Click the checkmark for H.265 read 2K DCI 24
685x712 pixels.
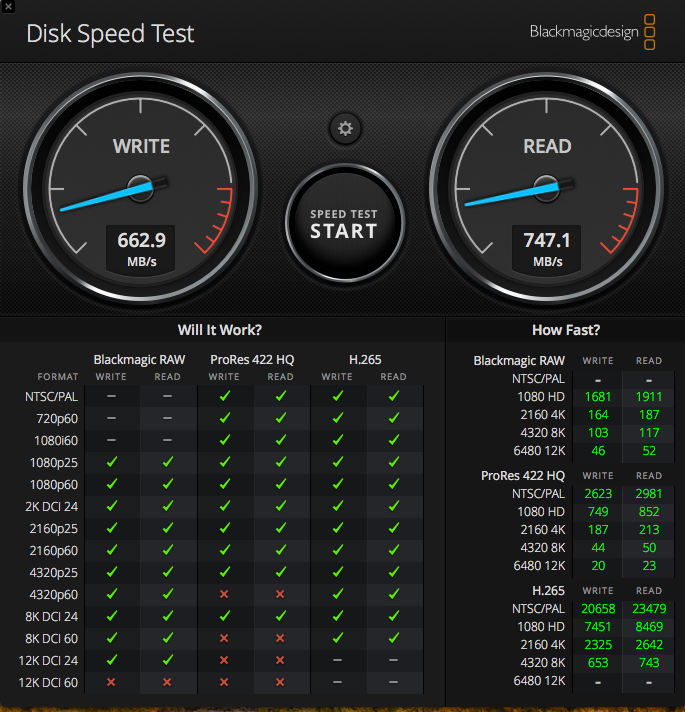coord(394,505)
